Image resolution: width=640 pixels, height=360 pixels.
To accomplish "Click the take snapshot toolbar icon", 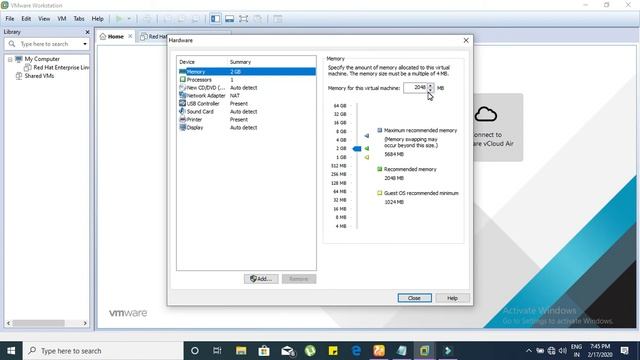I will pyautogui.click(x=167, y=19).
